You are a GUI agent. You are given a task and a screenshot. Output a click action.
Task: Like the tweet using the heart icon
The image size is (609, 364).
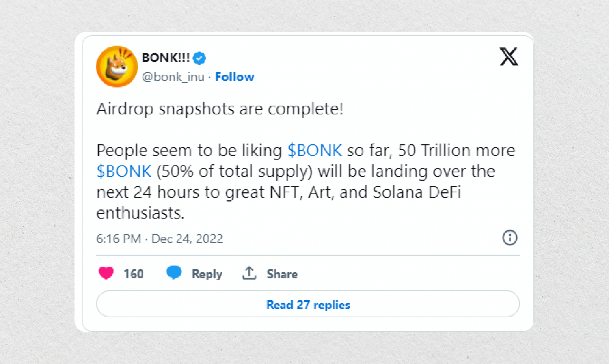point(106,274)
